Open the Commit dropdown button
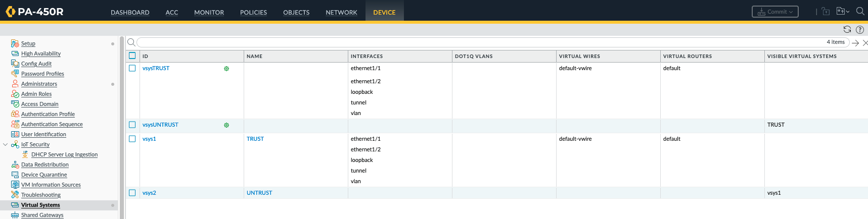 (775, 12)
